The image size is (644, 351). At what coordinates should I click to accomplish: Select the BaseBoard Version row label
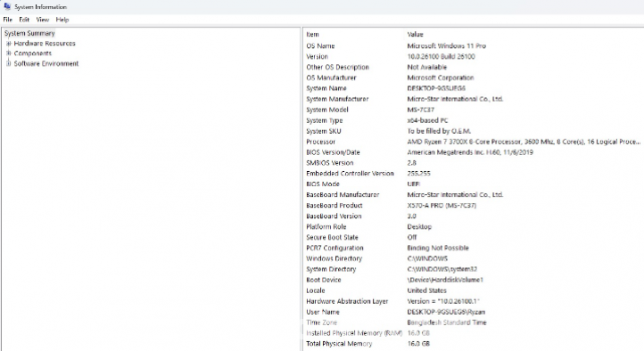(x=334, y=216)
